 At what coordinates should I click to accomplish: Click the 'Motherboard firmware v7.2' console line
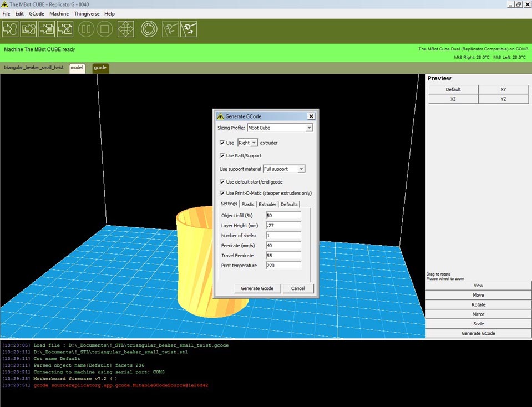click(59, 379)
